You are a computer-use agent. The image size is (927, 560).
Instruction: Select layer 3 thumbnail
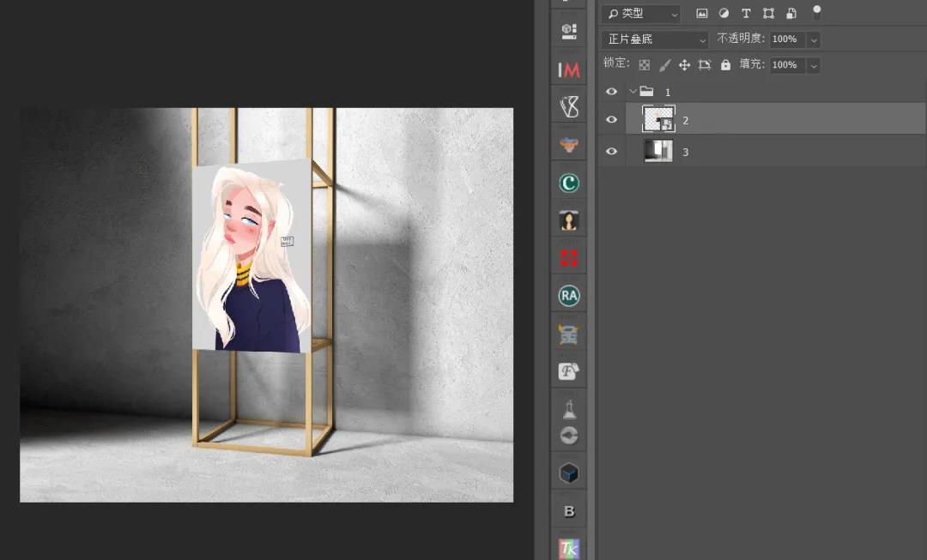(x=658, y=152)
